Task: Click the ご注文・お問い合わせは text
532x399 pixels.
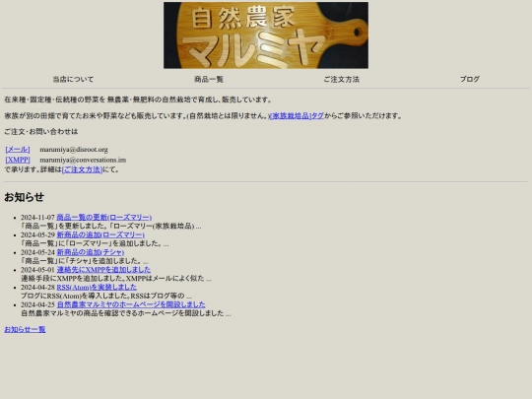Action: click(41, 132)
